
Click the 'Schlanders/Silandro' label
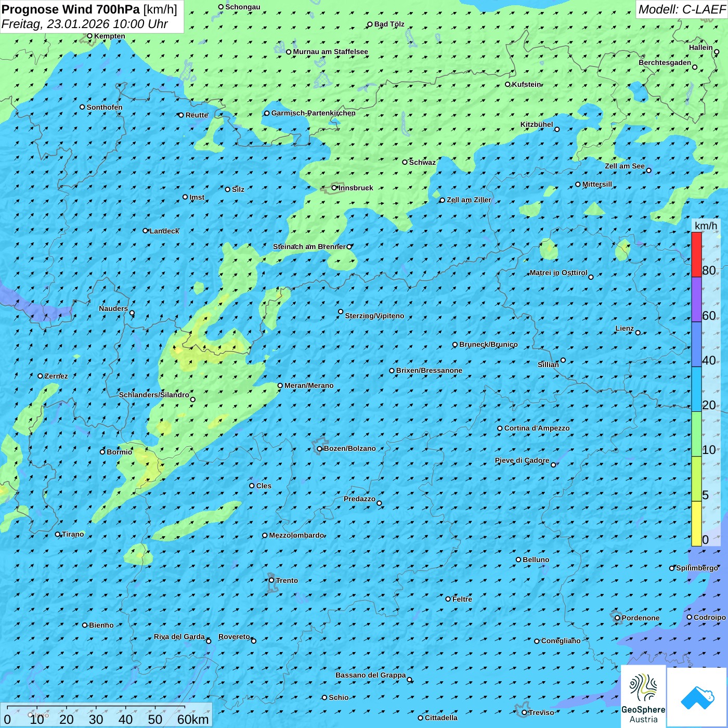tap(154, 395)
